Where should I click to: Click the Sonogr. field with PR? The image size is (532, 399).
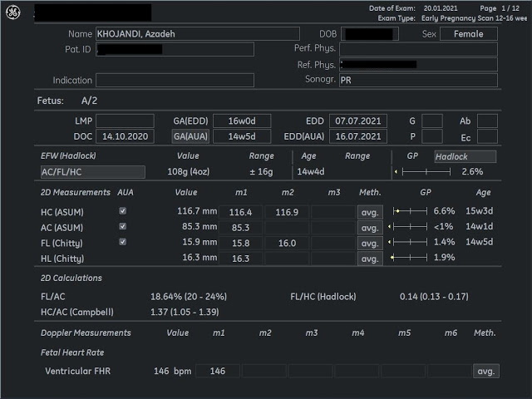[x=418, y=80]
